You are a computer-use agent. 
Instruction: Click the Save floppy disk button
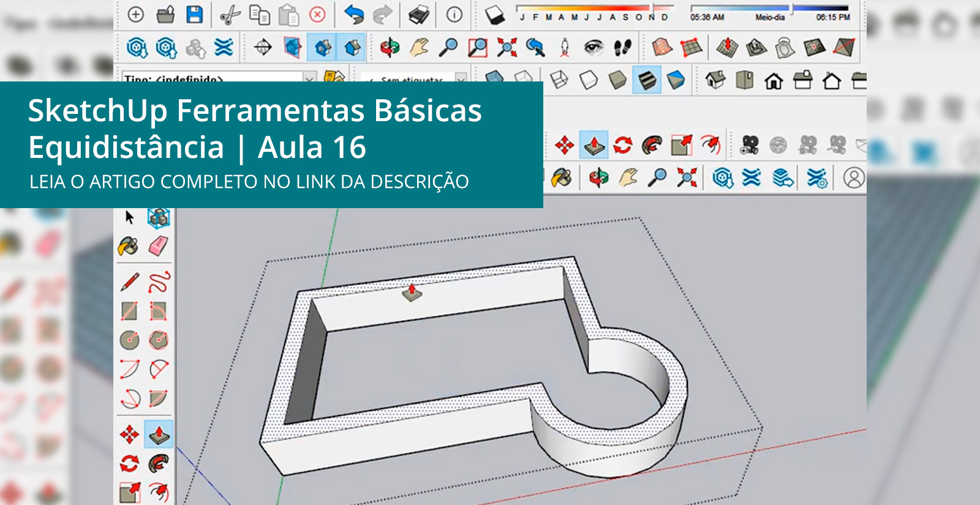[195, 15]
